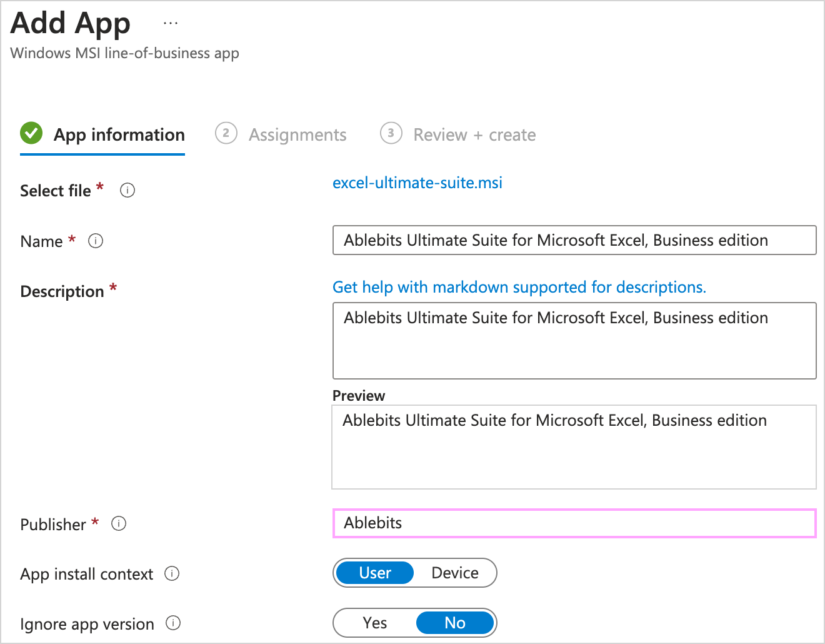Click the Ignore app version label
Image resolution: width=825 pixels, height=644 pixels.
coord(87,624)
